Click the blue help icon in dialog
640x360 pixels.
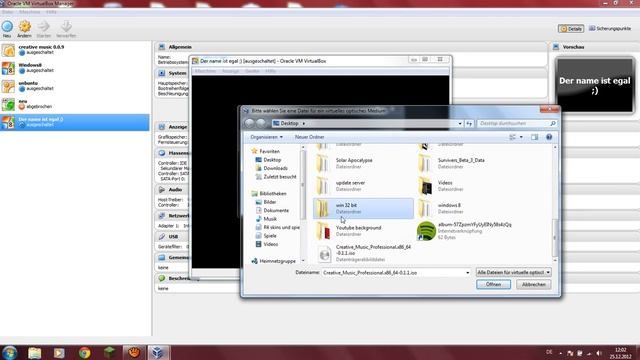[x=549, y=137]
